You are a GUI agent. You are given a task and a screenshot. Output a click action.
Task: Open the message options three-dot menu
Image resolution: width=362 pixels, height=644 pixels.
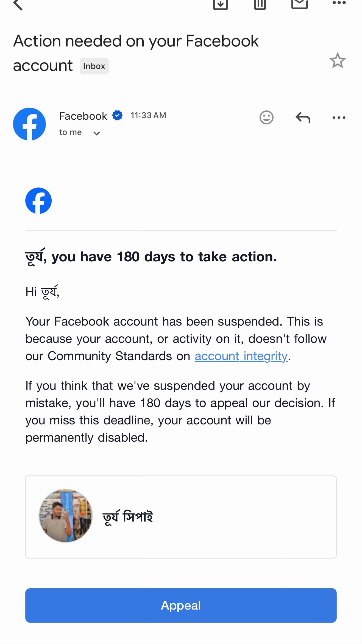pyautogui.click(x=339, y=118)
